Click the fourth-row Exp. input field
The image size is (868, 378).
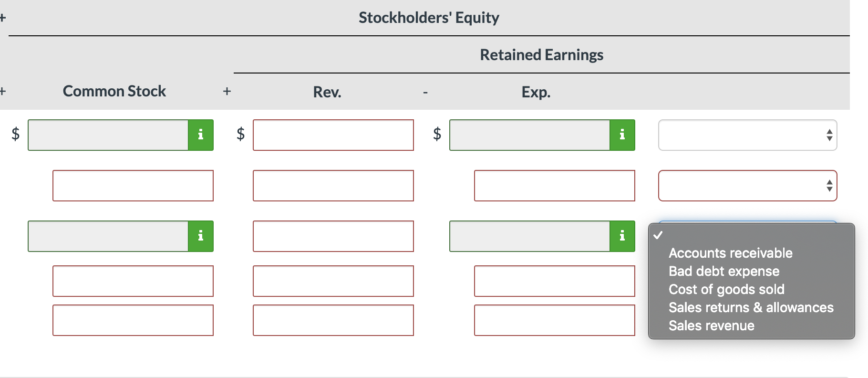(x=554, y=281)
